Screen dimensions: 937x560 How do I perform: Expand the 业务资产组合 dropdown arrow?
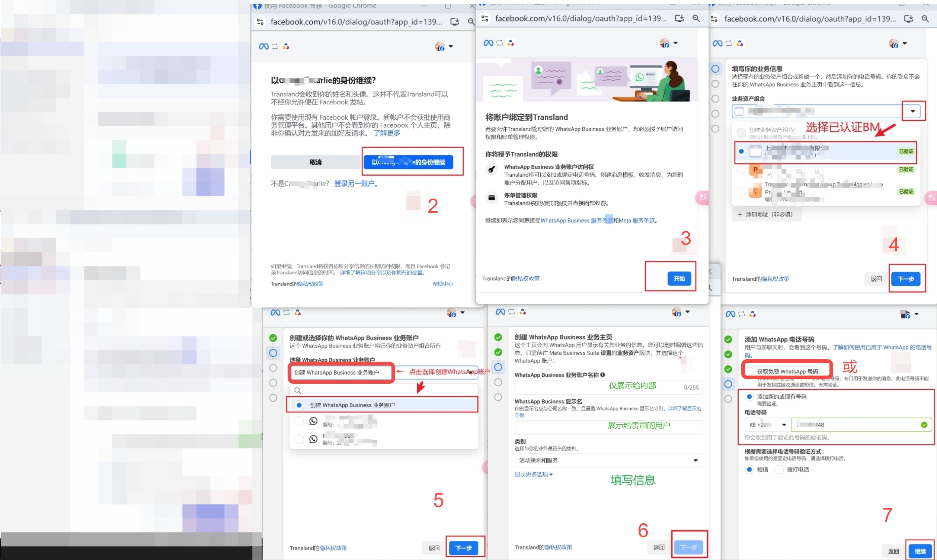[x=913, y=111]
